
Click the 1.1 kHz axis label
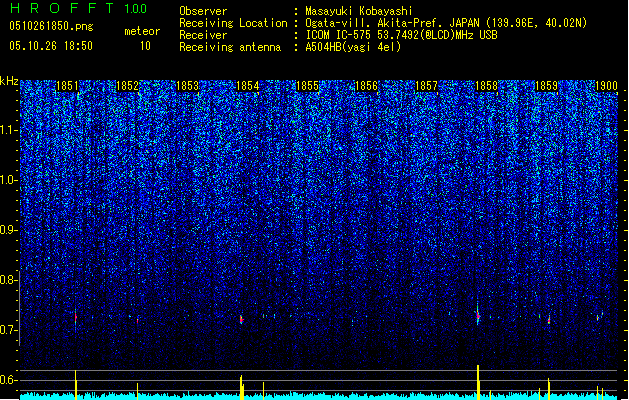[9, 130]
